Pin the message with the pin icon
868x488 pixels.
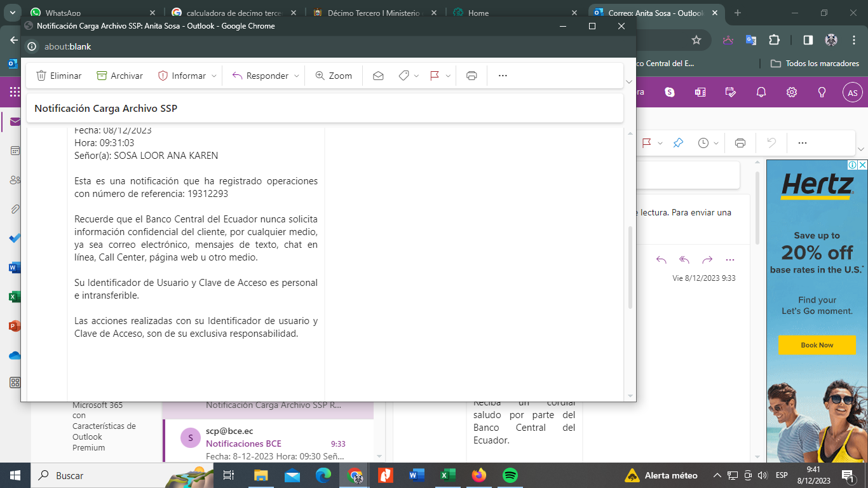point(678,143)
